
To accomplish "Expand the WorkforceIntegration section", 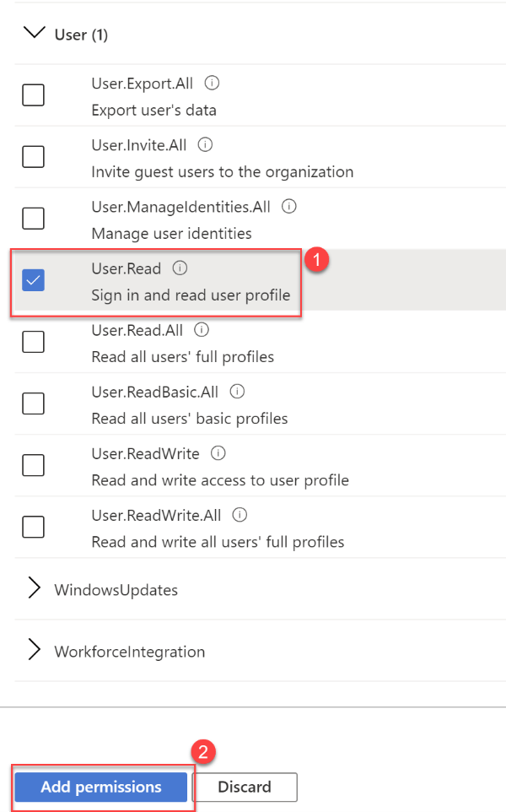I will point(35,651).
